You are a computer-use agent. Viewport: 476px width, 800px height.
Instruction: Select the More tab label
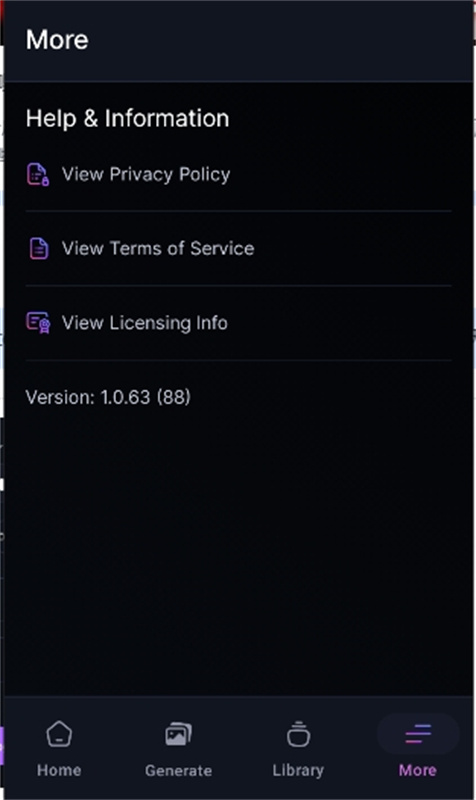pos(418,770)
